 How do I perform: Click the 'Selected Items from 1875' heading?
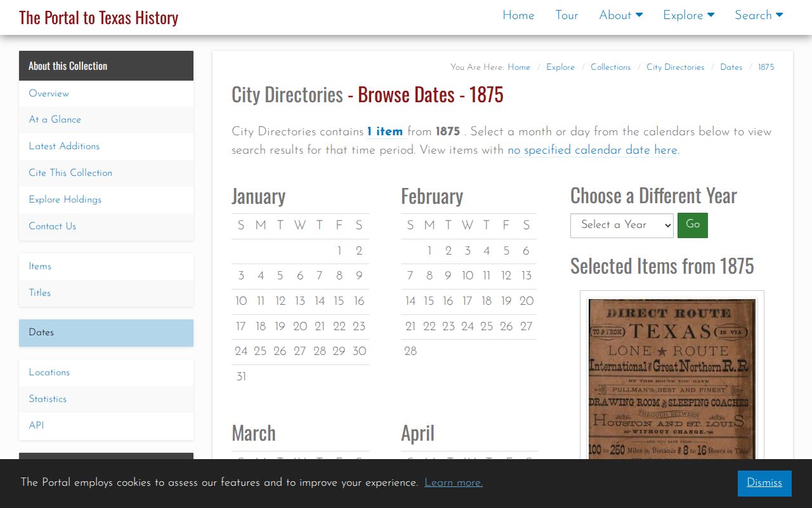[662, 265]
